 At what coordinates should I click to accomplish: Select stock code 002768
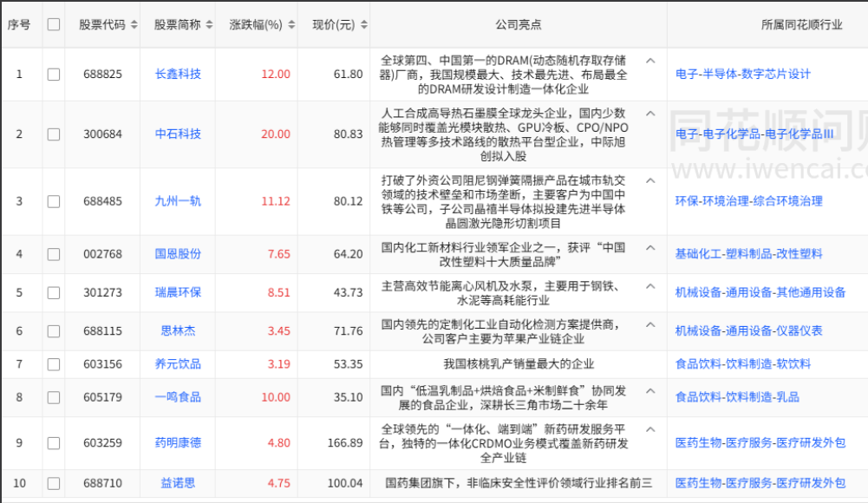[x=102, y=254]
